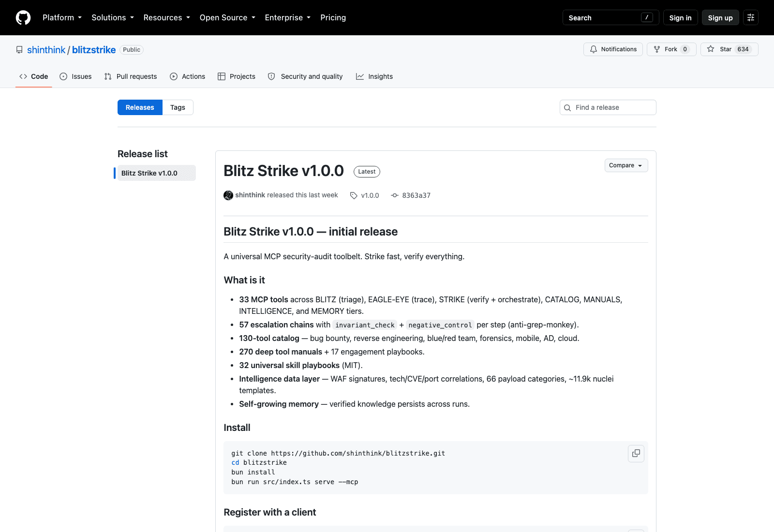This screenshot has height=532, width=774.
Task: Switch to the Tags view
Action: pos(178,107)
